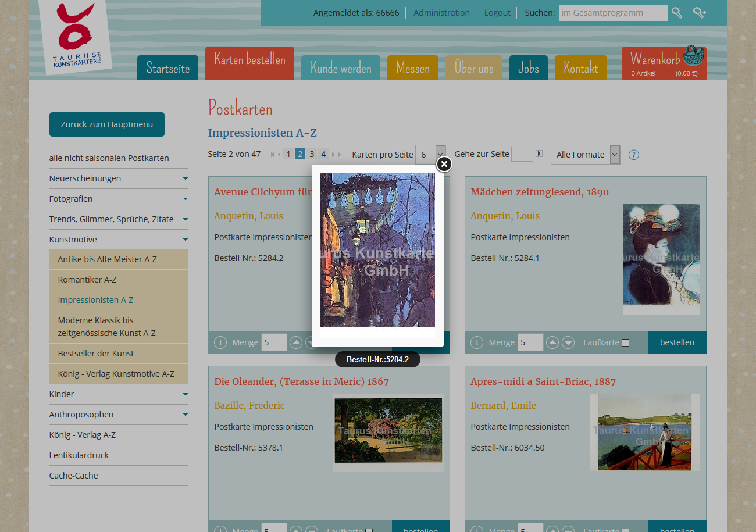The image size is (756, 532).
Task: Open the Alle Formate dropdown
Action: tap(585, 155)
